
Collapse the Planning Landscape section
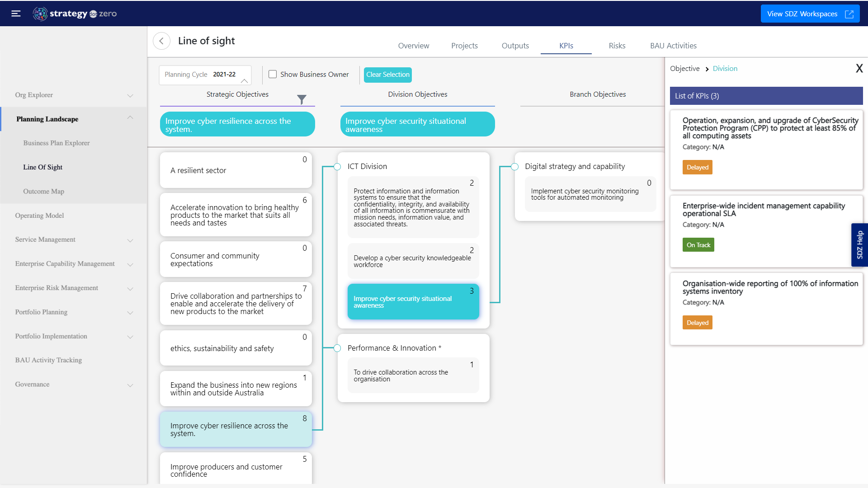[x=130, y=117]
